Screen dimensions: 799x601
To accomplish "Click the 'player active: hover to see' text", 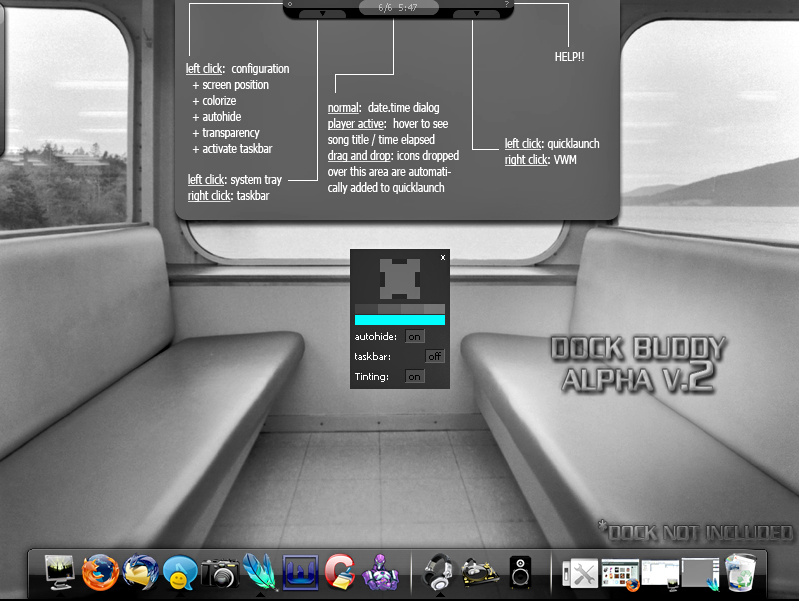I will (x=388, y=124).
